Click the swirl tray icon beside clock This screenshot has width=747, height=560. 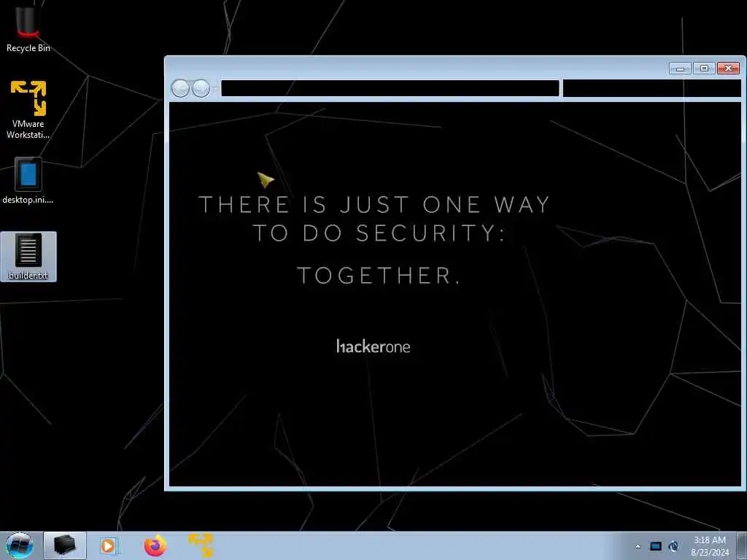coord(673,546)
